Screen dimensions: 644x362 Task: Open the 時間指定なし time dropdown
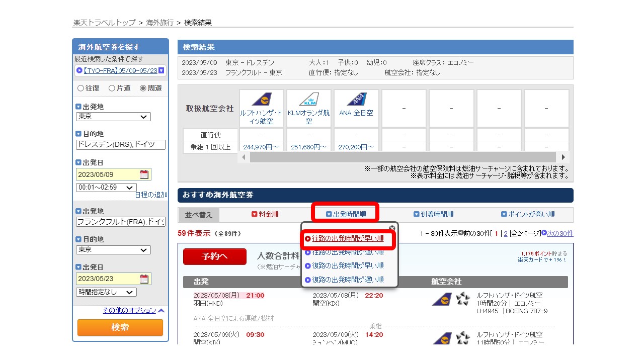pos(106,292)
